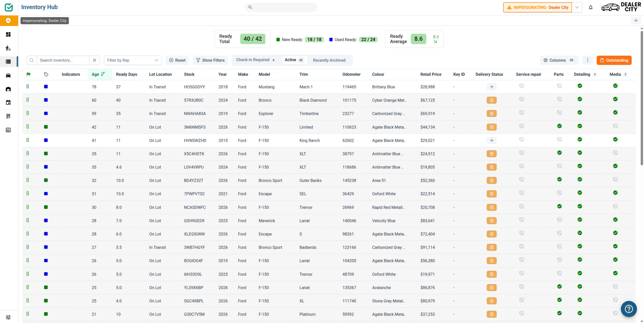Open the settings sliders icon at sidebar bottom
This screenshot has height=323, width=644.
coord(8,317)
